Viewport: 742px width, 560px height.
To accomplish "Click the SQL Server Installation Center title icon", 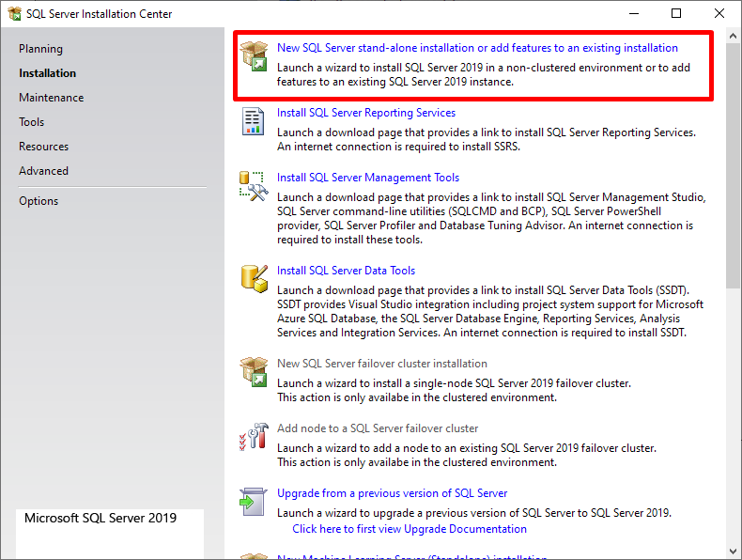I will tap(14, 14).
